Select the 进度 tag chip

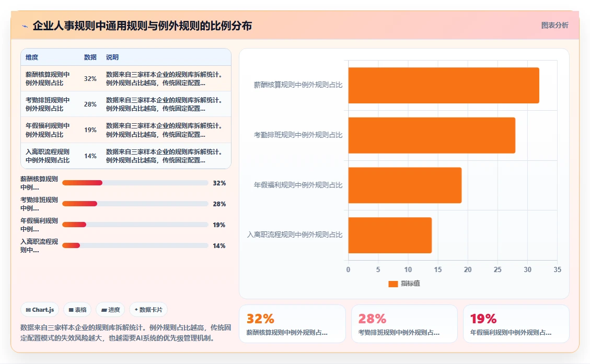point(110,310)
